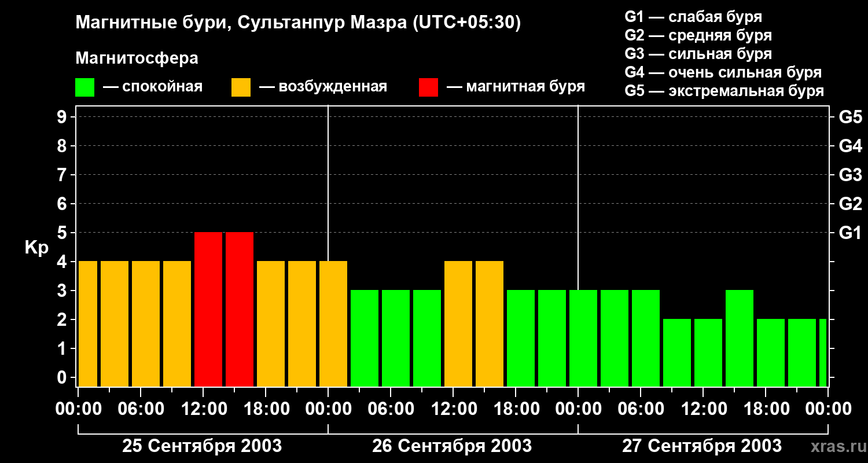Click the '18:00' time label for 27 September
868x463 pixels.
(766, 409)
